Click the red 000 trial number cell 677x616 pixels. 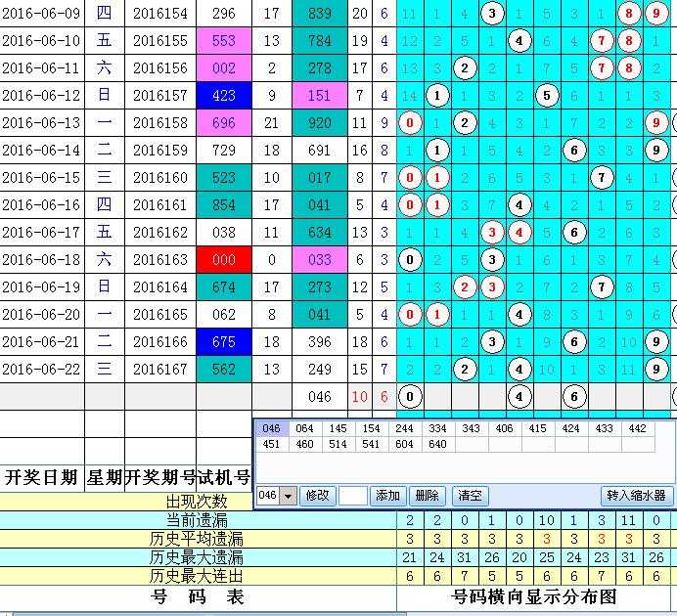point(224,260)
